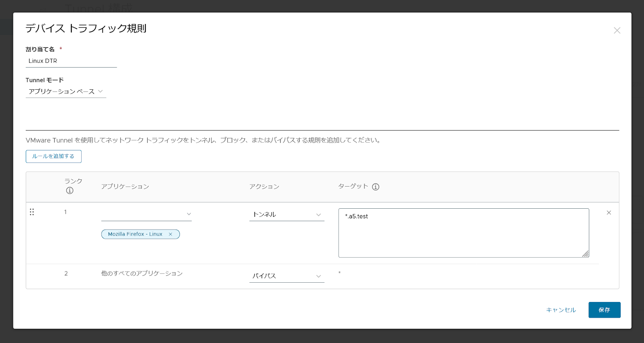
Task: Click the ランク column header
Action: [73, 181]
